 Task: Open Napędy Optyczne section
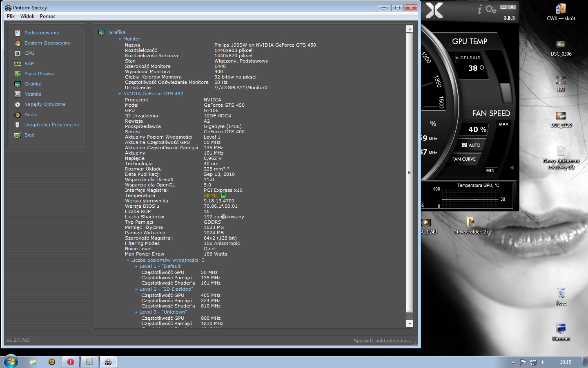coord(45,104)
